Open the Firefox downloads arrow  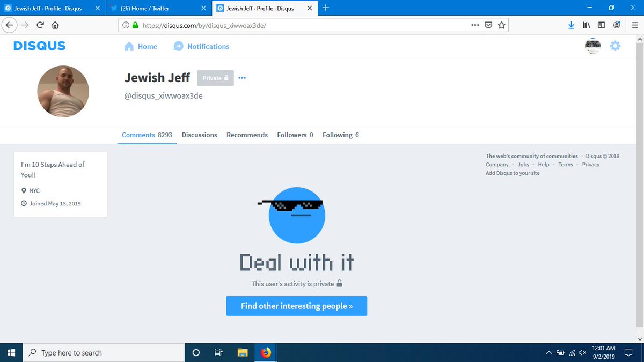point(572,25)
